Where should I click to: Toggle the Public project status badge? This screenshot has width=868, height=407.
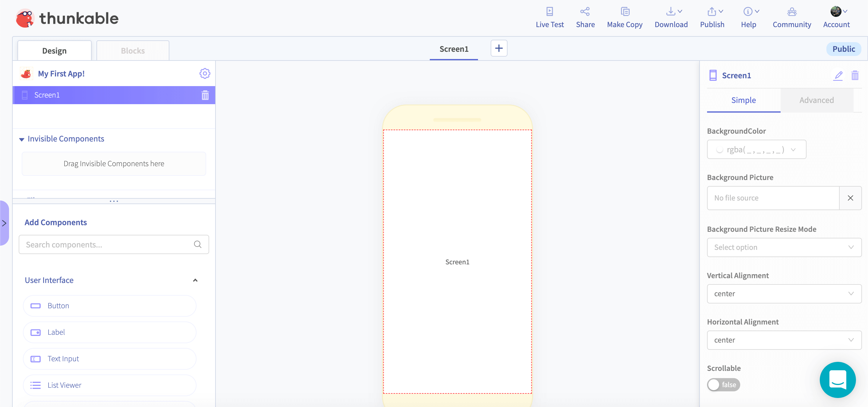(843, 49)
